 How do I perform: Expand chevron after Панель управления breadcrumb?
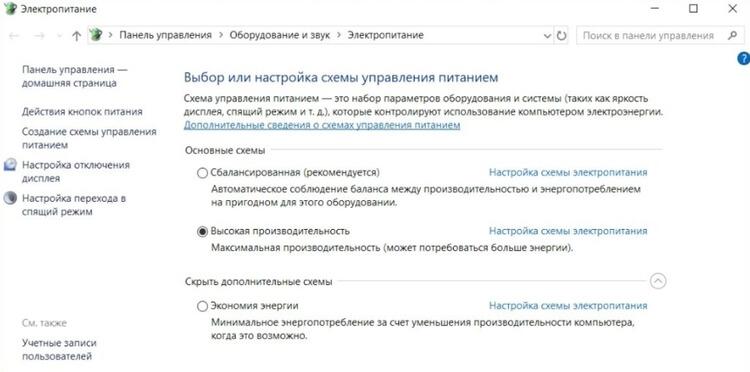[221, 35]
